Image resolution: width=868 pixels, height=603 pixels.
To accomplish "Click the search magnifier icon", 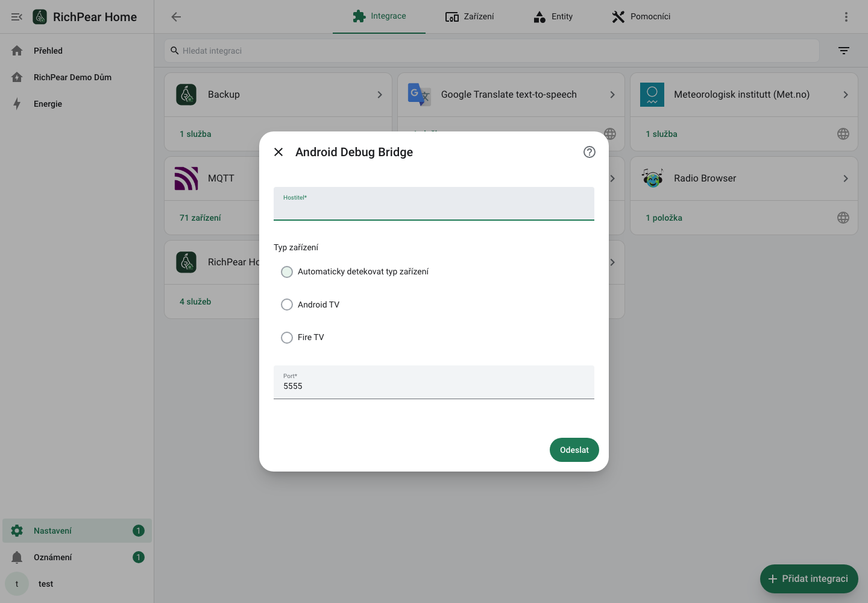I will point(175,51).
